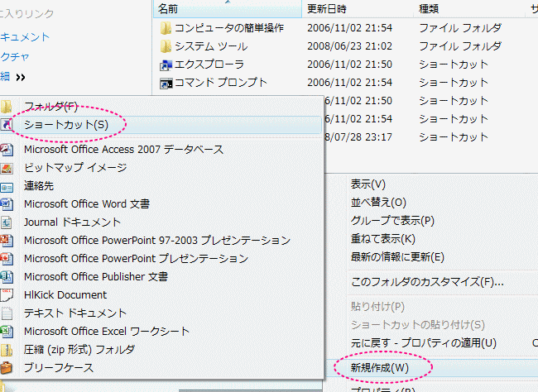This screenshot has width=538, height=392.
Task: Sort by the 名前 column header
Action: (x=168, y=8)
